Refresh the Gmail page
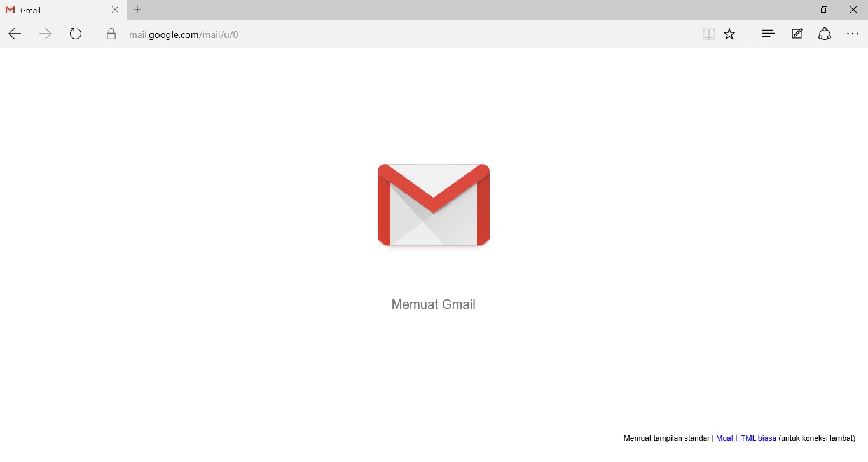Image resolution: width=868 pixels, height=462 pixels. pyautogui.click(x=76, y=34)
